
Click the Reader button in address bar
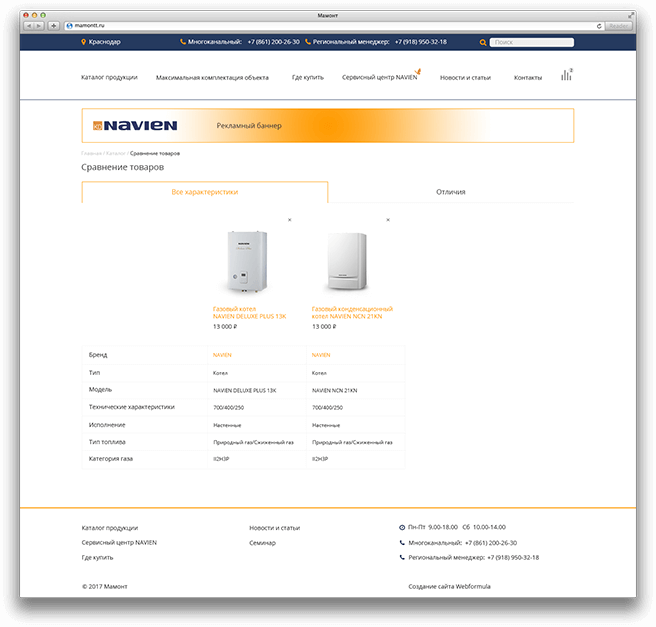[618, 26]
